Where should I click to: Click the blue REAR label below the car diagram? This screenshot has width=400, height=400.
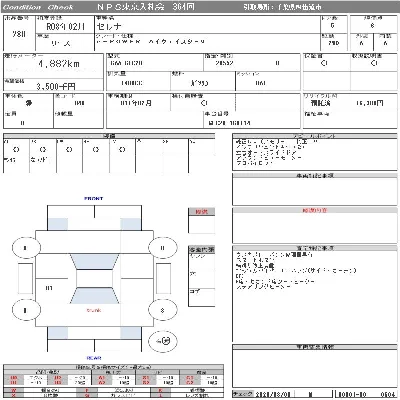coord(94,358)
